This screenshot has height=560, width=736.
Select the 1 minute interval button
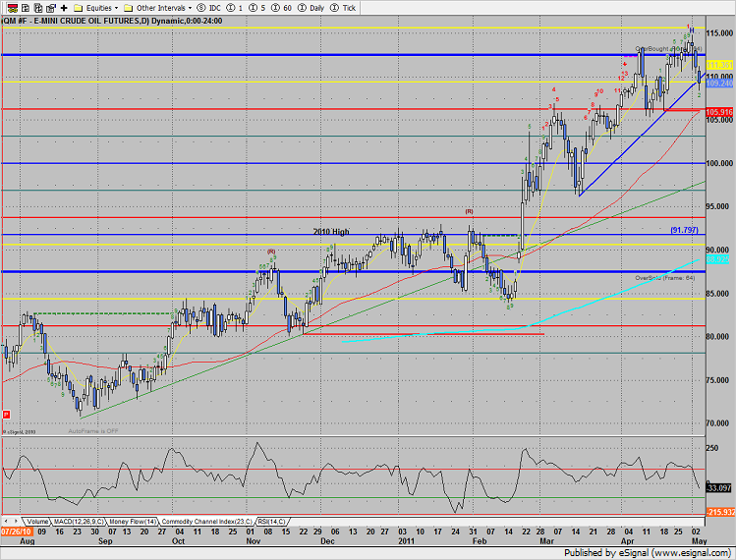235,8
